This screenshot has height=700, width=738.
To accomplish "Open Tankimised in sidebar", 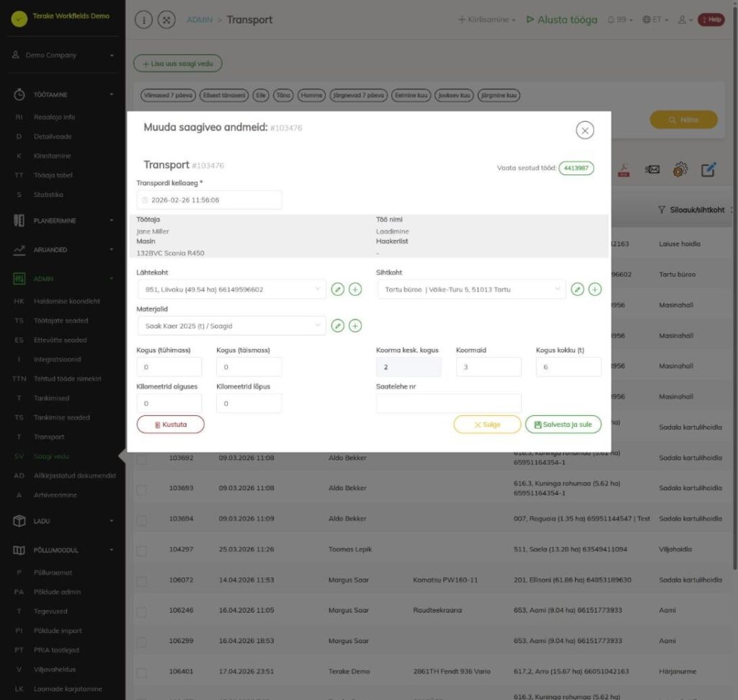I will click(x=51, y=398).
